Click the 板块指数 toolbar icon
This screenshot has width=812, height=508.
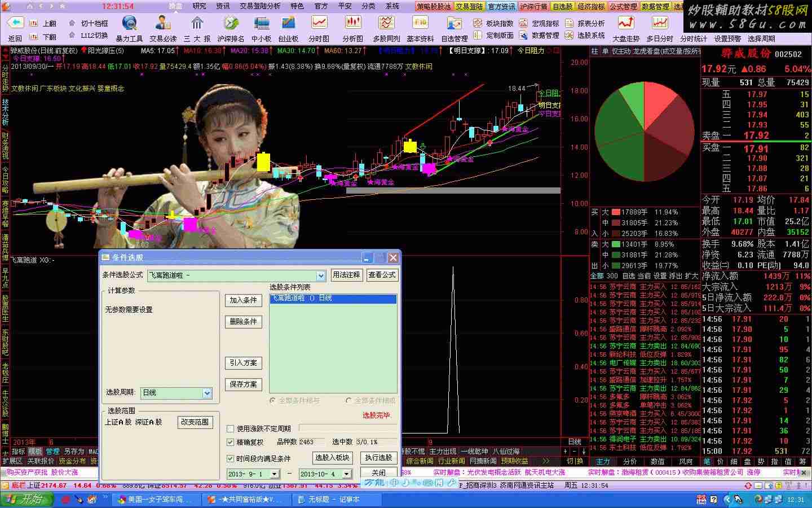(x=478, y=23)
